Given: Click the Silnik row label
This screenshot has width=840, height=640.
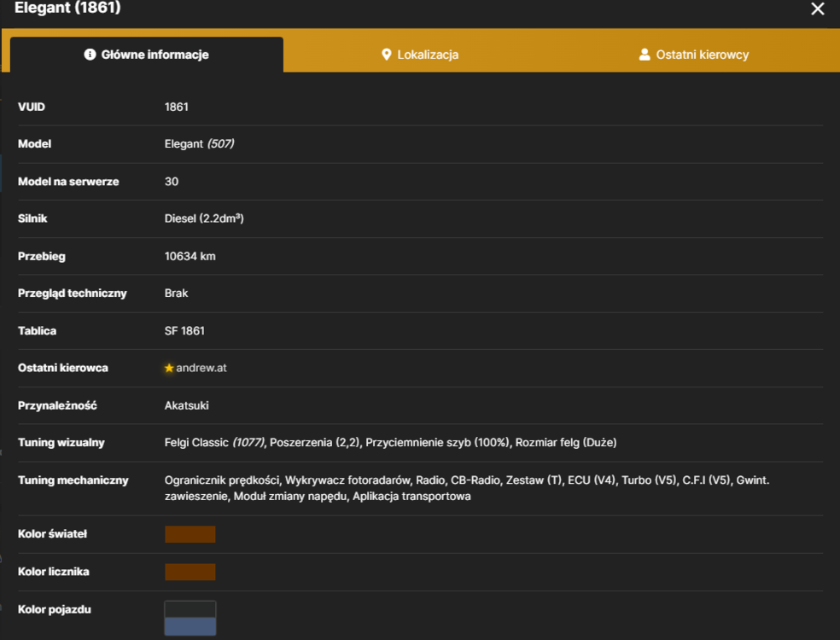Looking at the screenshot, I should (x=32, y=218).
